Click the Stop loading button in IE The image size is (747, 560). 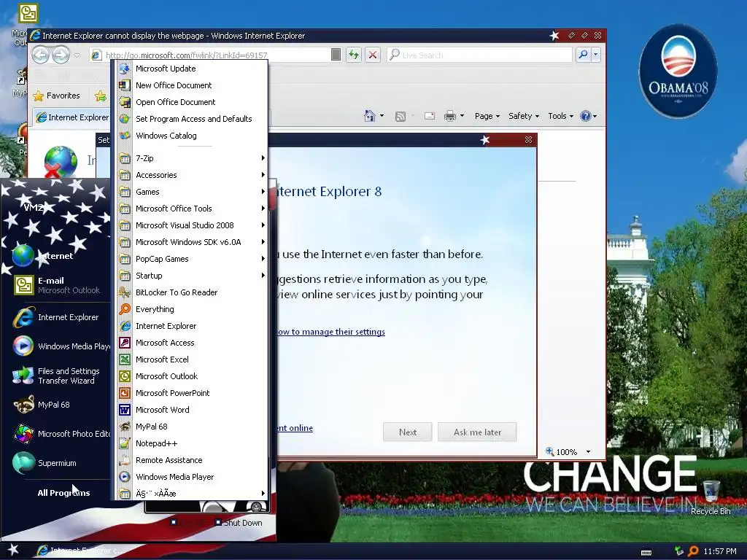click(373, 55)
